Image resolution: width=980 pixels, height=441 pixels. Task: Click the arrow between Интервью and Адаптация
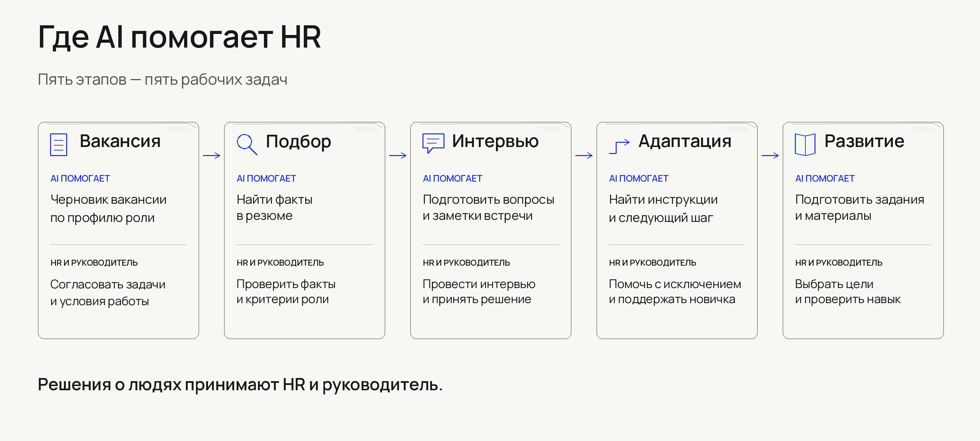click(584, 155)
